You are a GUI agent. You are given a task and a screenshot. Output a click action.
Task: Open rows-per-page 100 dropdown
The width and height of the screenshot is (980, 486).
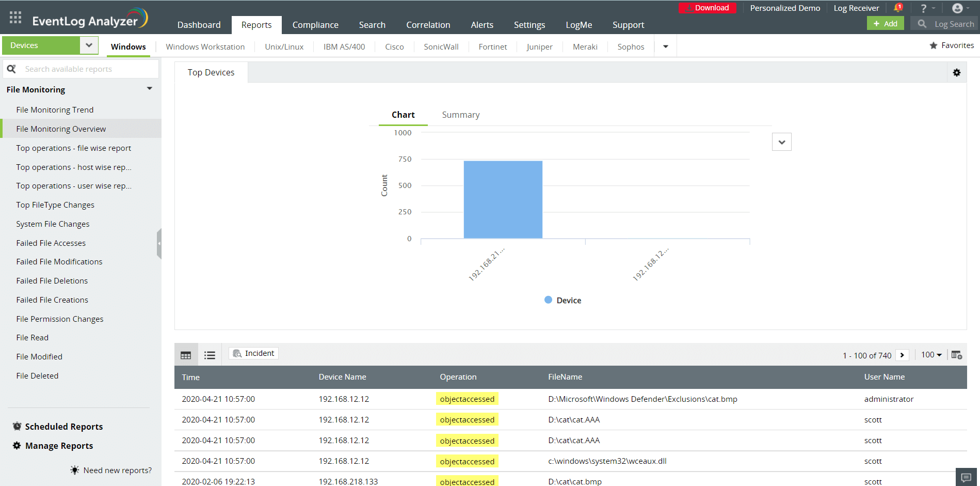click(931, 355)
